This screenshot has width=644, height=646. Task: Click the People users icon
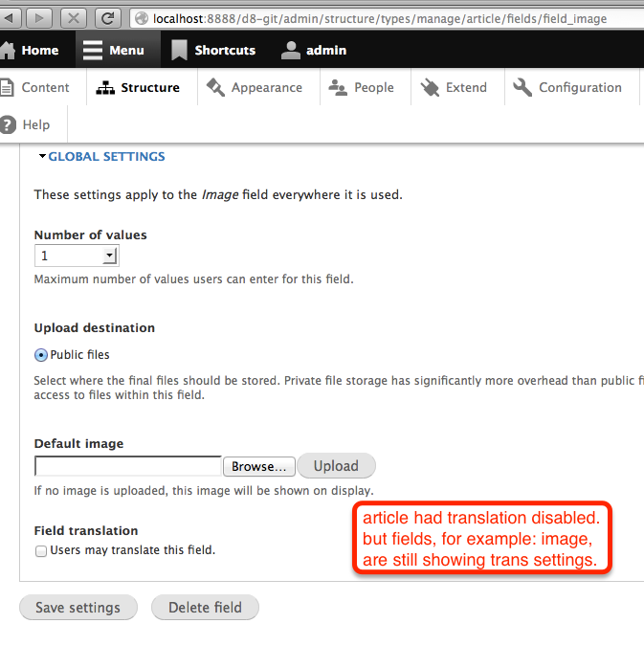[x=338, y=87]
